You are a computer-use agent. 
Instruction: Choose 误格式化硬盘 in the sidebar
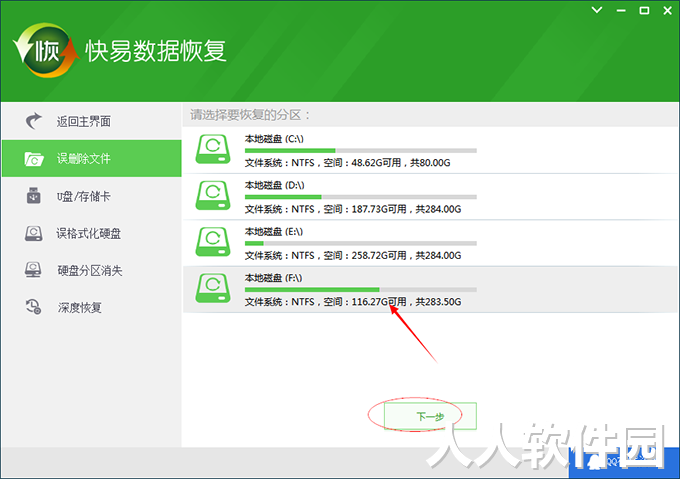[92, 233]
